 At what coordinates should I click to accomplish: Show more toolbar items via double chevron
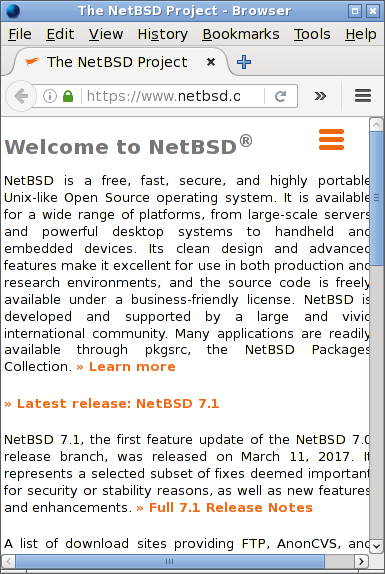pyautogui.click(x=320, y=96)
